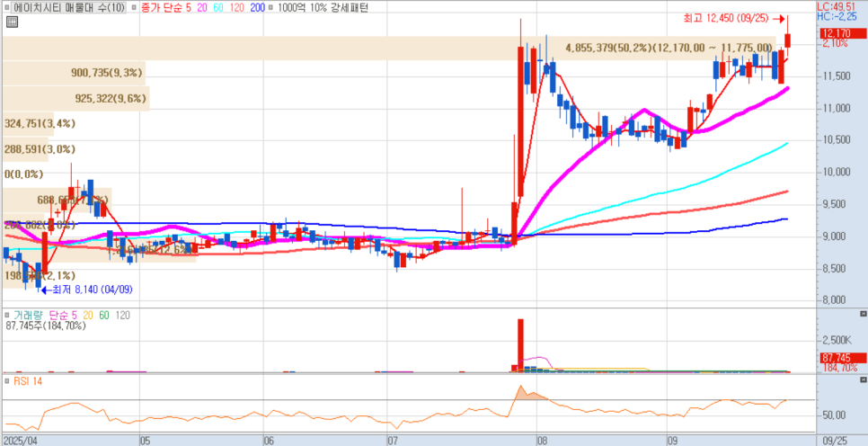This screenshot has width=868, height=446.
Task: Select the gray 120 in the volume legend
Action: tap(122, 316)
